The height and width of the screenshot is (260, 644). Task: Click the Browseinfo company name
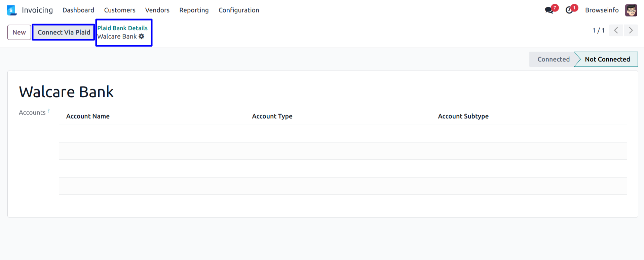click(x=602, y=10)
